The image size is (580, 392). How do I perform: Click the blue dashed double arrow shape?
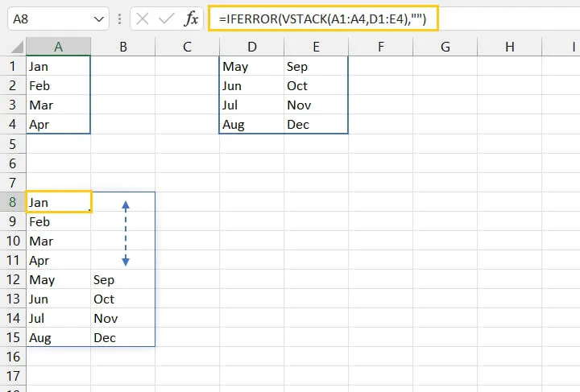coord(126,233)
